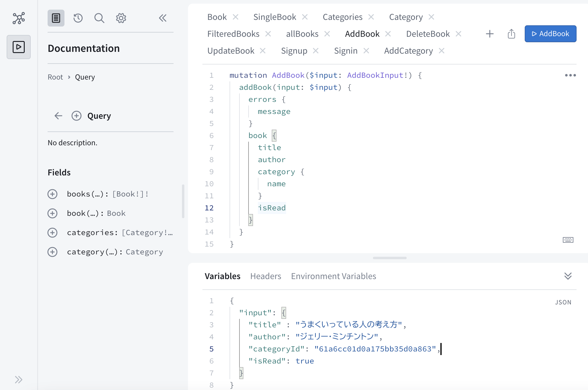This screenshot has height=390, width=588.
Task: Expand the books field in documentation
Action: [x=52, y=194]
